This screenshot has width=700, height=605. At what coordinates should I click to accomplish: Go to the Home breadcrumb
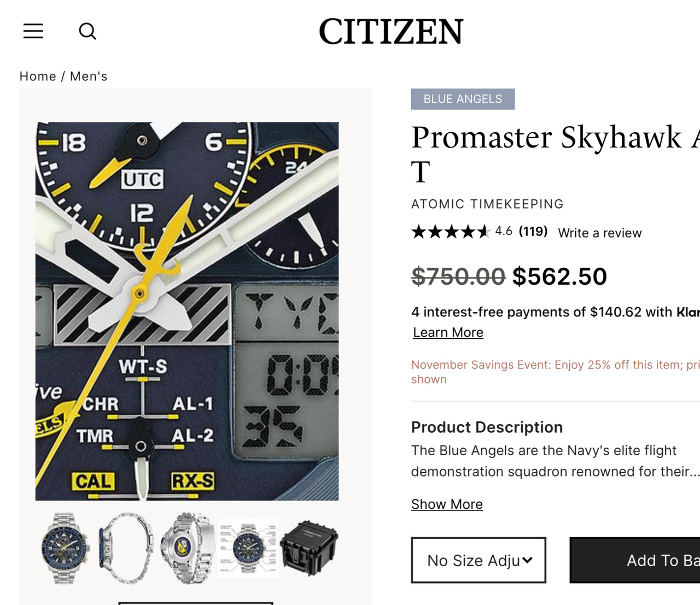coord(38,76)
